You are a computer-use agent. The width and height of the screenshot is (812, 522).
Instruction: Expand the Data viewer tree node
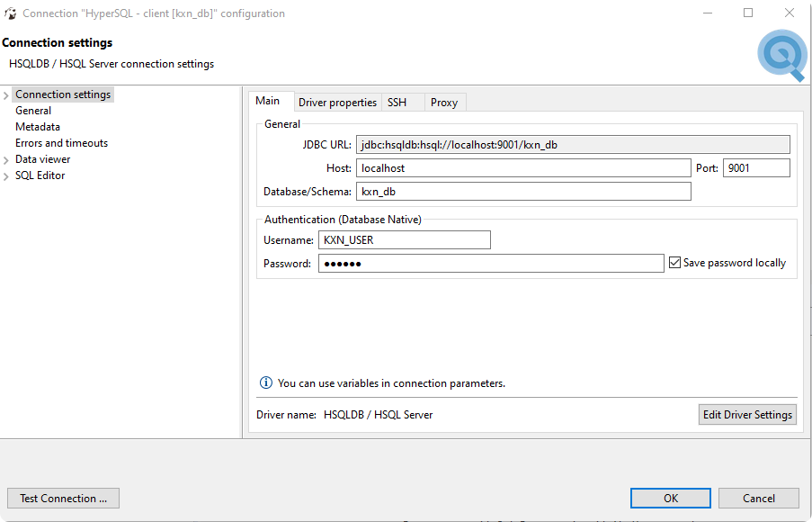6,160
